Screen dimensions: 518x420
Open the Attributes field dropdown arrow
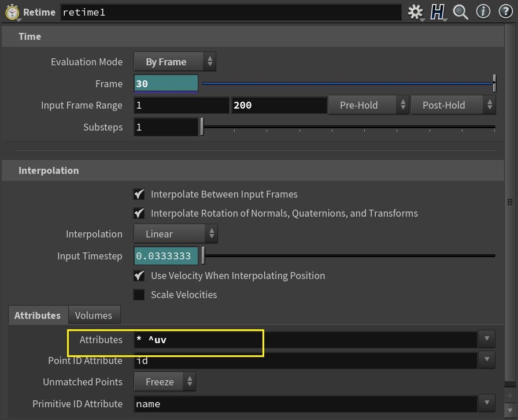coord(487,339)
